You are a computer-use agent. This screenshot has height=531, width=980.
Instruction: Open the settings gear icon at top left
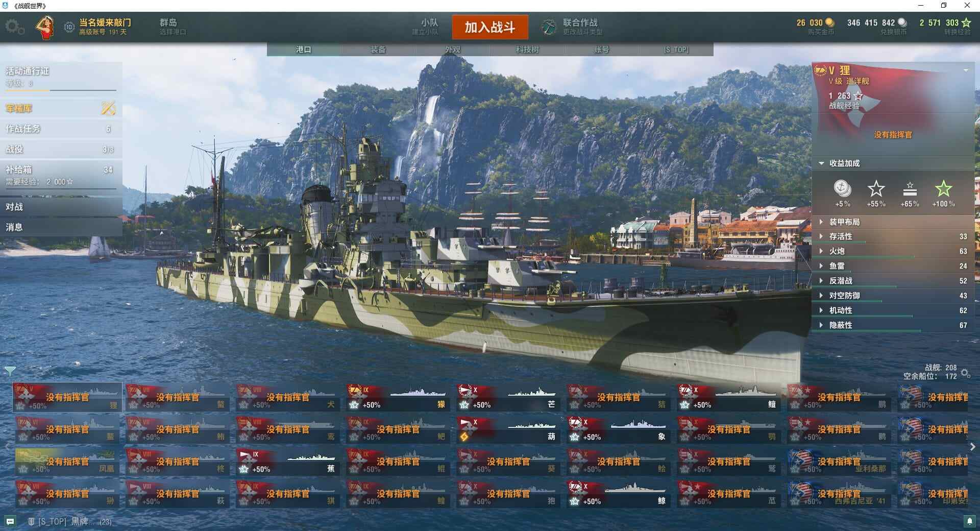[x=14, y=27]
